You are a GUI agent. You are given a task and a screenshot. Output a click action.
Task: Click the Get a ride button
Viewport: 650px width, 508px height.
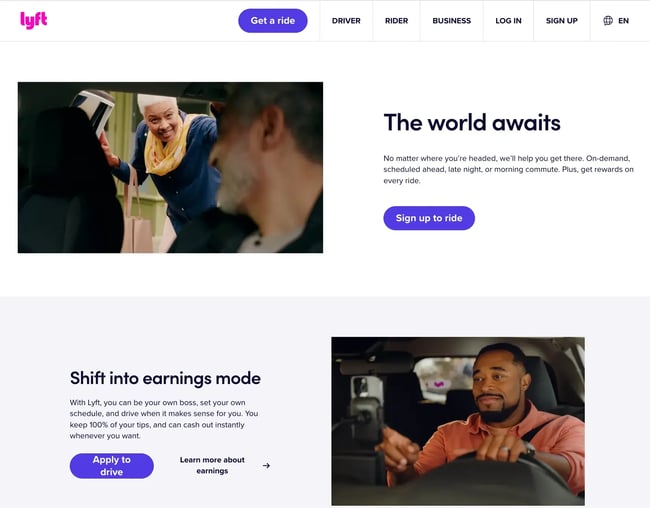(x=273, y=21)
